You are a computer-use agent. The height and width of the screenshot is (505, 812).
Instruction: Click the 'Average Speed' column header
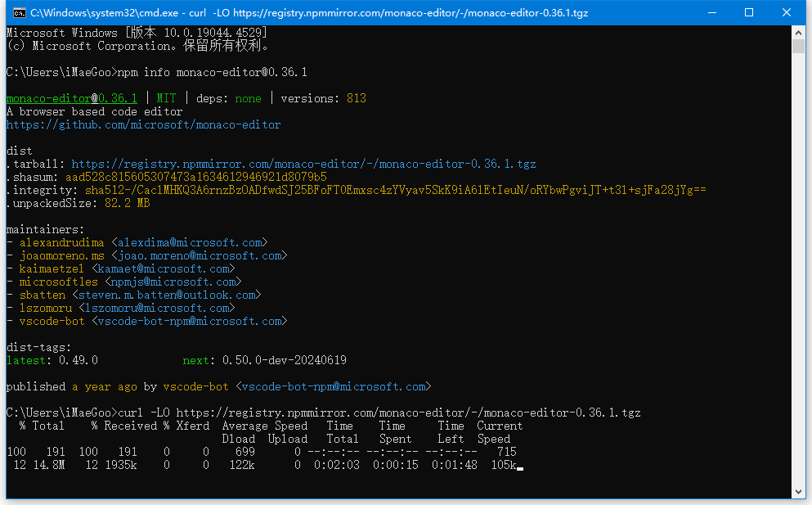click(265, 426)
